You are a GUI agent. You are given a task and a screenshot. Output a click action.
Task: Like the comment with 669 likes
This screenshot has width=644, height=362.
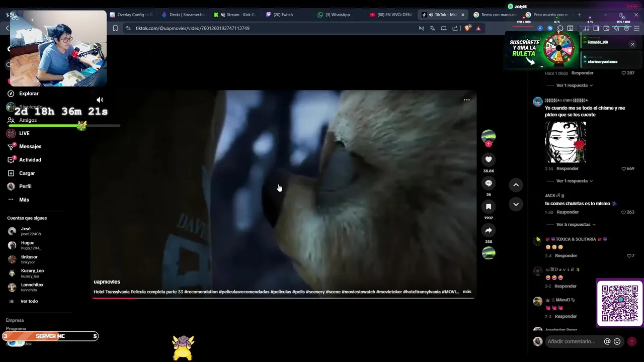point(624,168)
